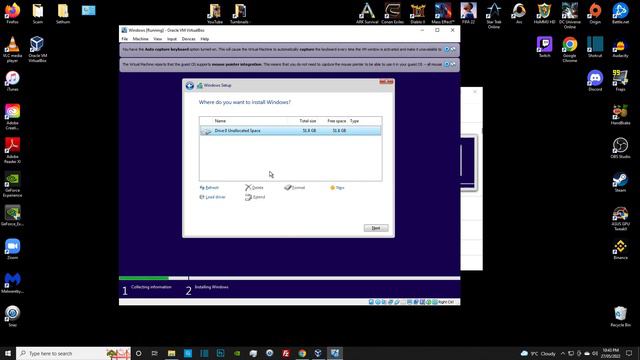Open Oracle VM VirtualBox desktop icon
This screenshot has height=360, width=640.
pos(37,49)
